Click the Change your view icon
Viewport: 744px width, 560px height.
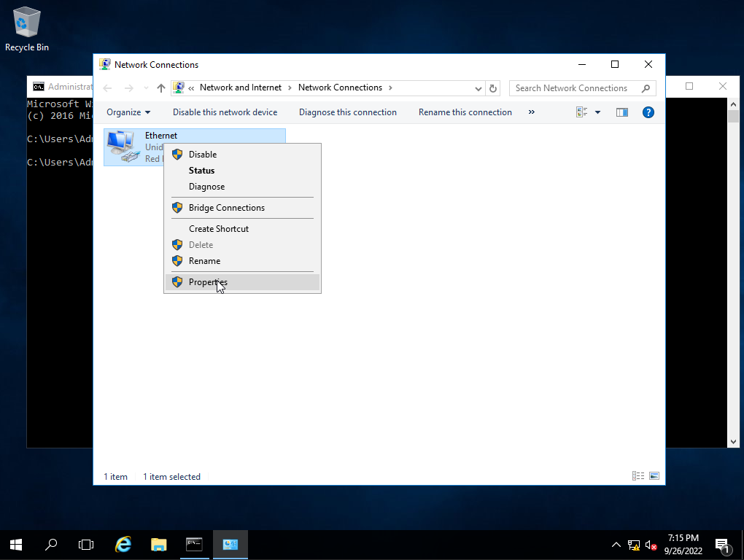pos(582,112)
